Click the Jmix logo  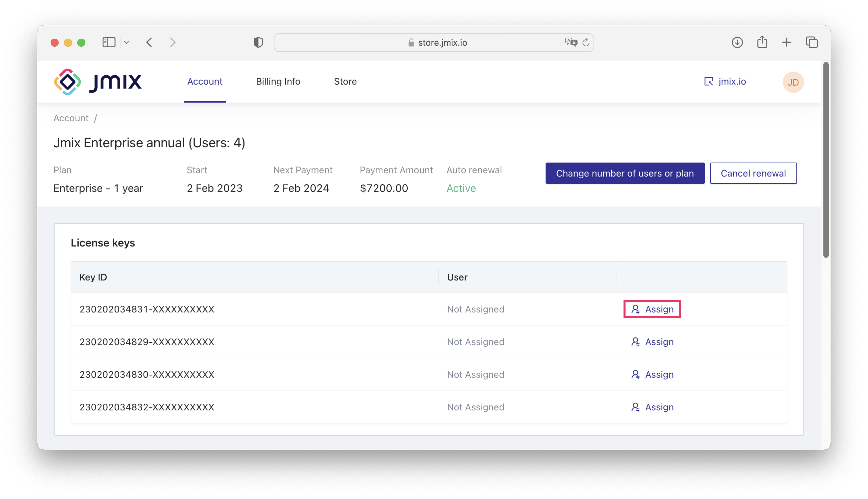(98, 81)
